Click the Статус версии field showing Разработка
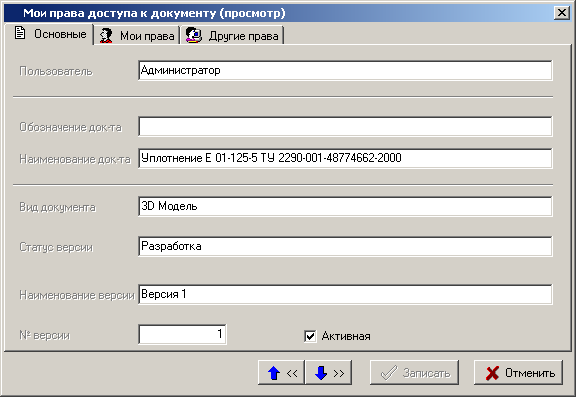This screenshot has width=576, height=397. tap(345, 246)
